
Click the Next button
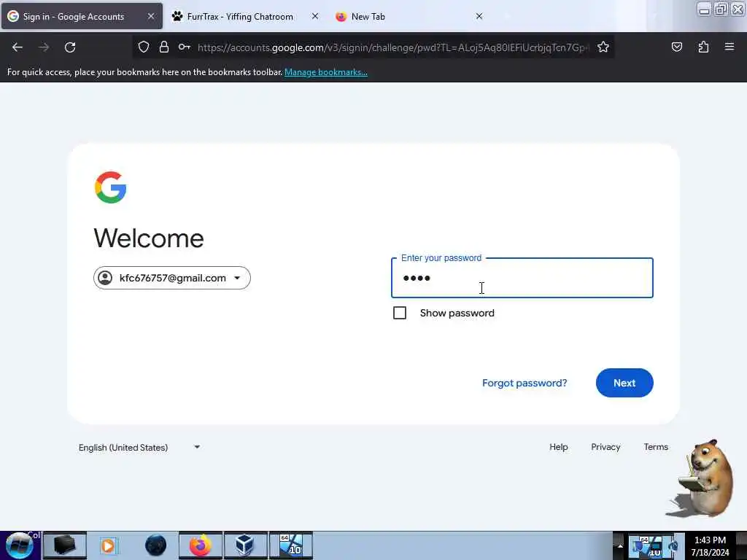coord(624,383)
